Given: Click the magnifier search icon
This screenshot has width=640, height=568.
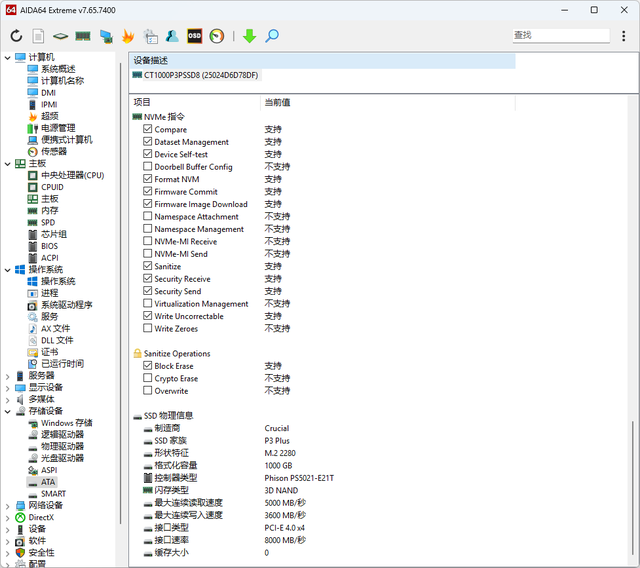Looking at the screenshot, I should coord(272,36).
